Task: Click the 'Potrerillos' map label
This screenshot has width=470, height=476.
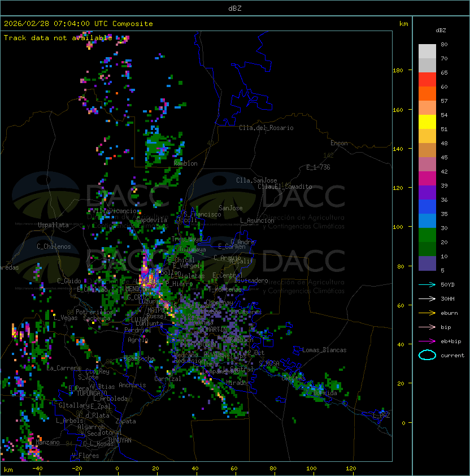Action: click(94, 312)
